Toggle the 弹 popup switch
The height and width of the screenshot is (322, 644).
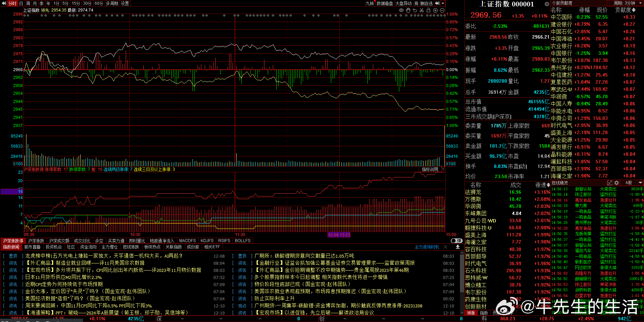pos(457,241)
